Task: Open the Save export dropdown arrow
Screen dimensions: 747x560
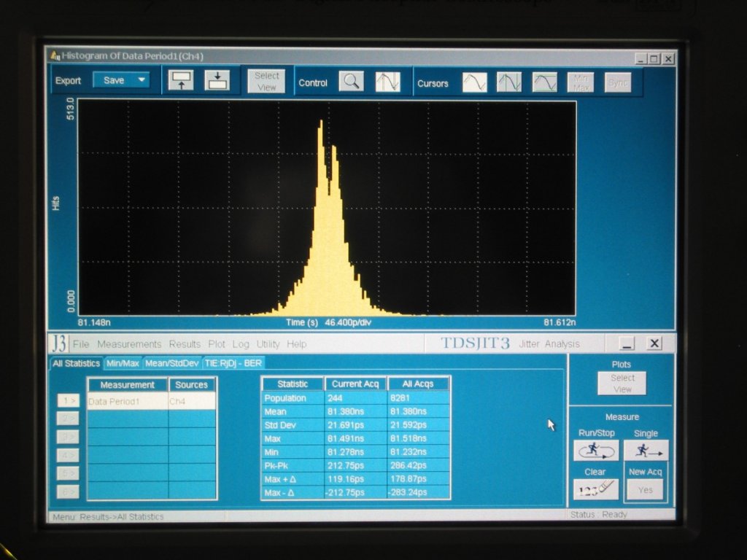Action: [142, 80]
